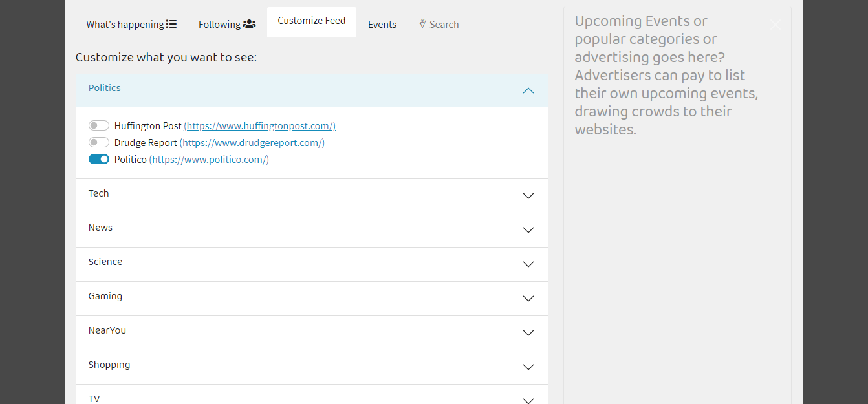Screen dimensions: 868x404
Task: Open the Science category chevron
Action: 528,264
